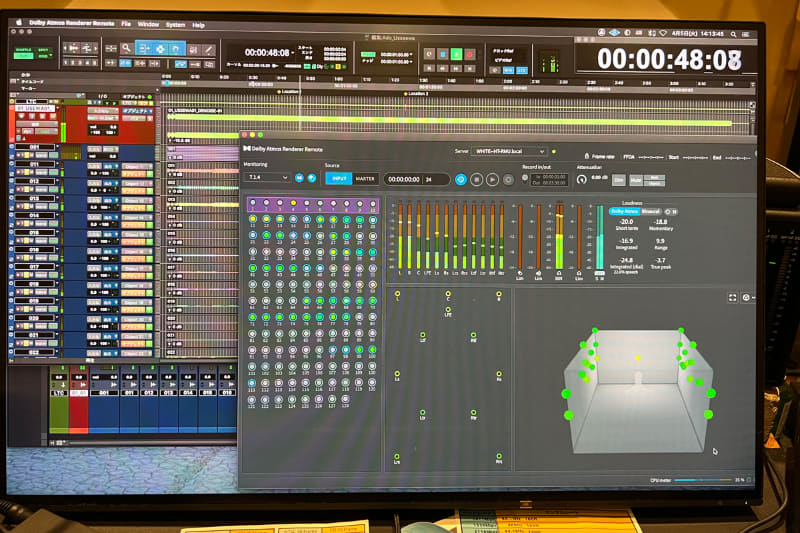
Task: Enable Grid edit mode in Pro Tools
Action: click(x=43, y=56)
